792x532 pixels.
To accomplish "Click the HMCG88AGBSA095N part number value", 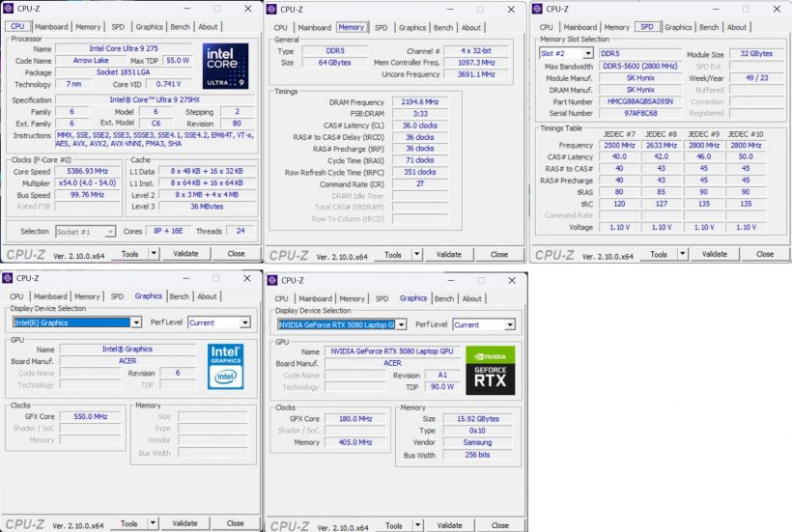I will pos(640,101).
